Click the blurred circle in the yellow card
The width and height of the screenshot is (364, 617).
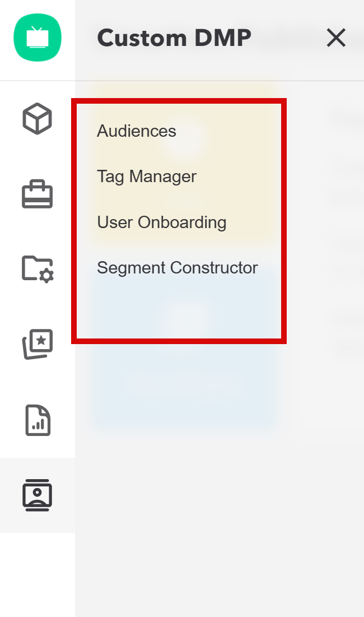pyautogui.click(x=185, y=137)
